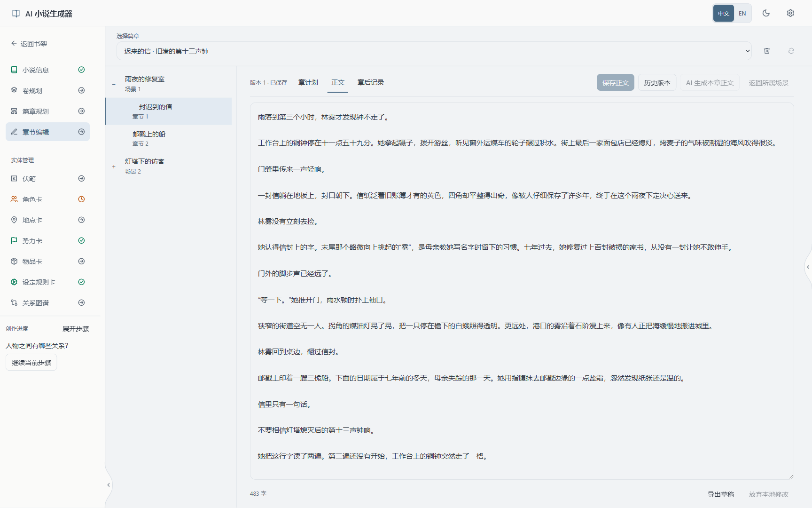Click 返回所属场景
This screenshot has height=508, width=812.
pyautogui.click(x=769, y=83)
